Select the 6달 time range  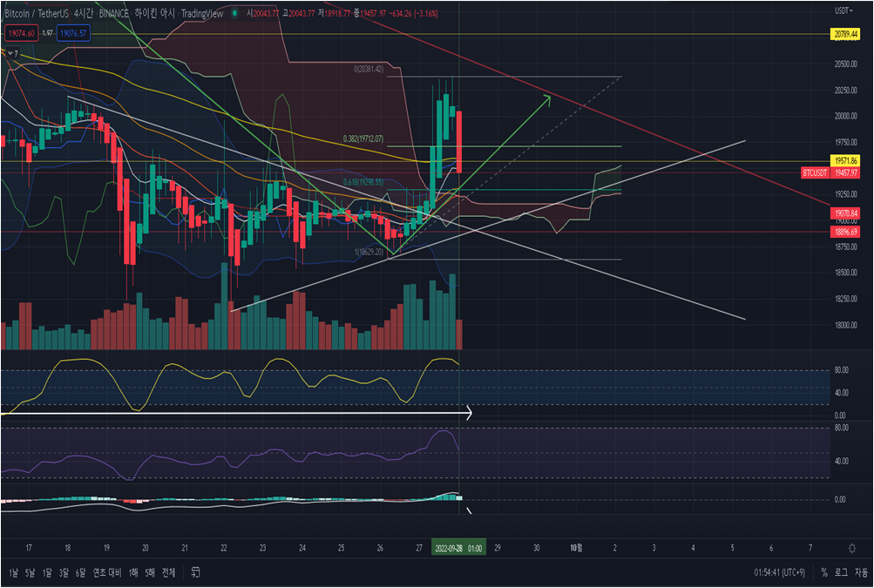click(x=81, y=572)
